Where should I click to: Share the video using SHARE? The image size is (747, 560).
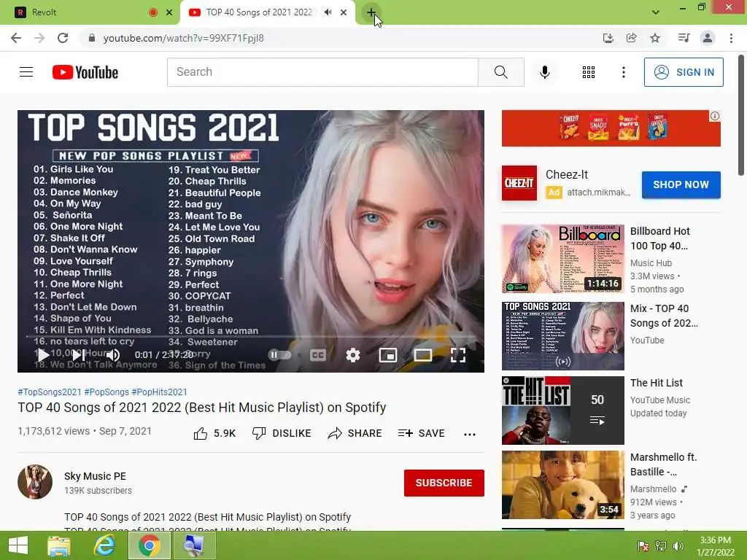tap(355, 433)
